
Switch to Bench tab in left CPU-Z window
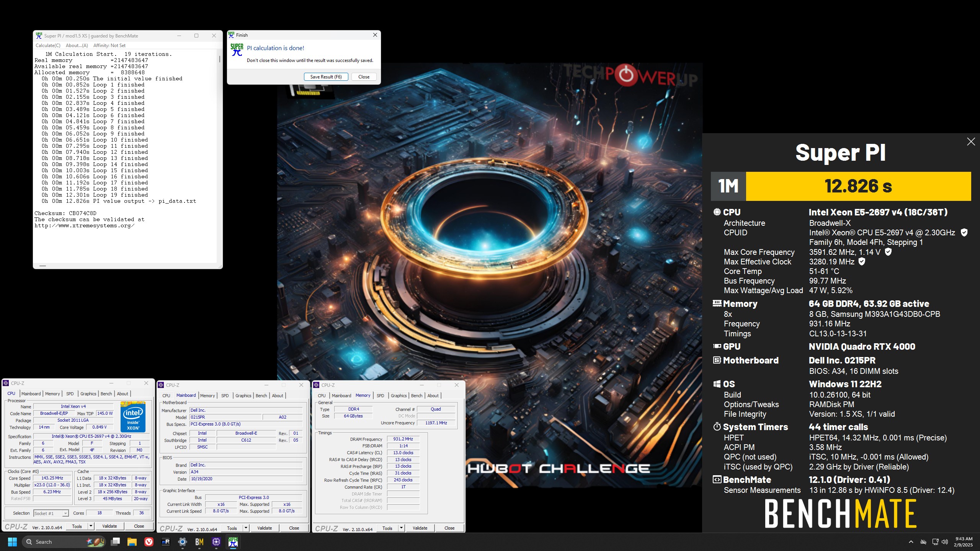pos(106,394)
